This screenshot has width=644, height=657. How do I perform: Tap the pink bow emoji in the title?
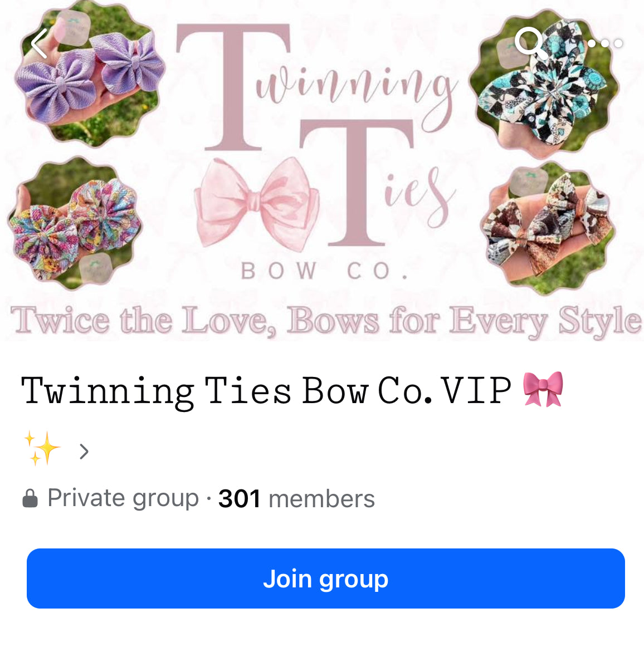[x=543, y=389]
